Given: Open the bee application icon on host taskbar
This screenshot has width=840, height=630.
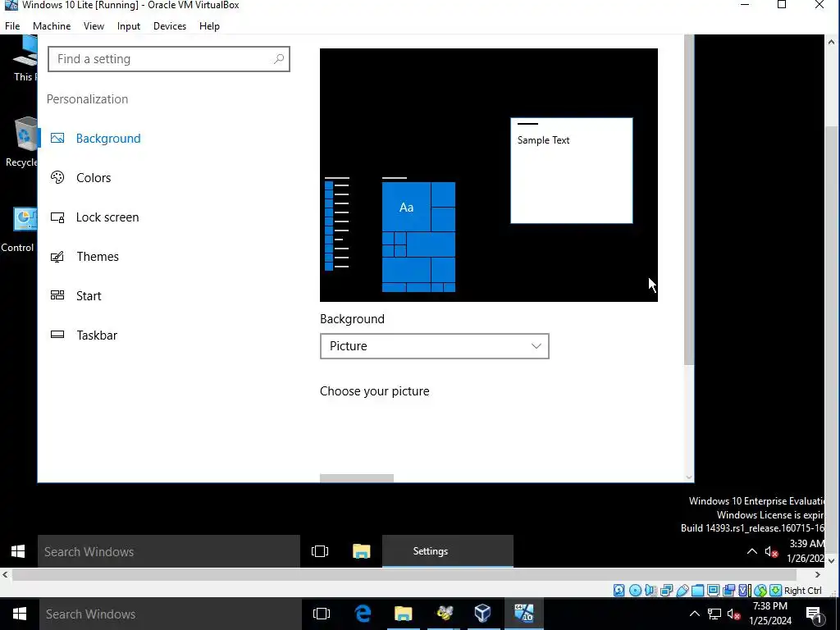Looking at the screenshot, I should (x=444, y=614).
